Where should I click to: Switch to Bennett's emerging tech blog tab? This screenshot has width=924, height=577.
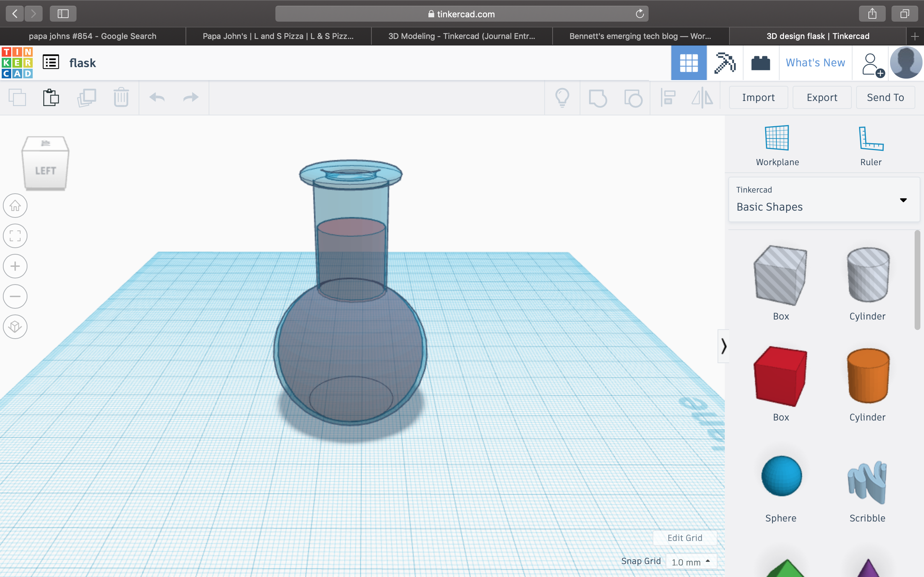point(640,36)
